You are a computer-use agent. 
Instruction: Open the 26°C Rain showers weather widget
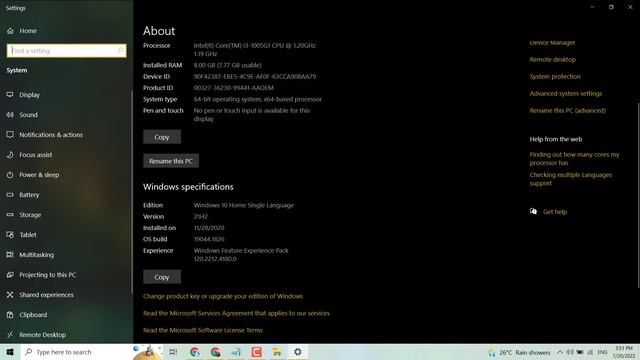click(x=519, y=352)
